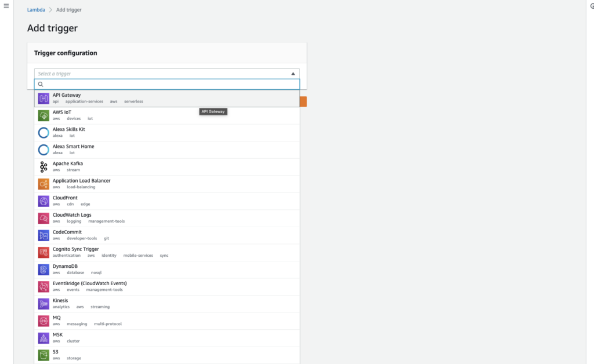This screenshot has height=364, width=594.
Task: Click the EventBridge (CloudWatch Events) icon
Action: pos(44,286)
